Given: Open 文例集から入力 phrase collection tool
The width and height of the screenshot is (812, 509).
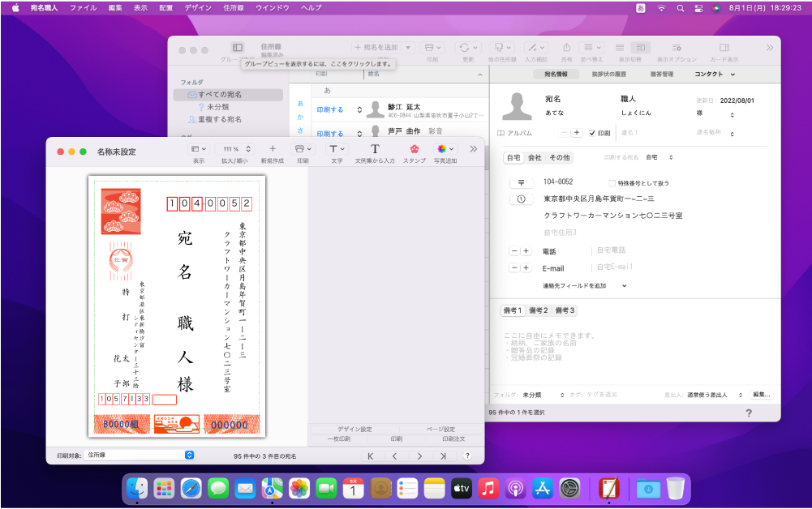Looking at the screenshot, I should (375, 149).
